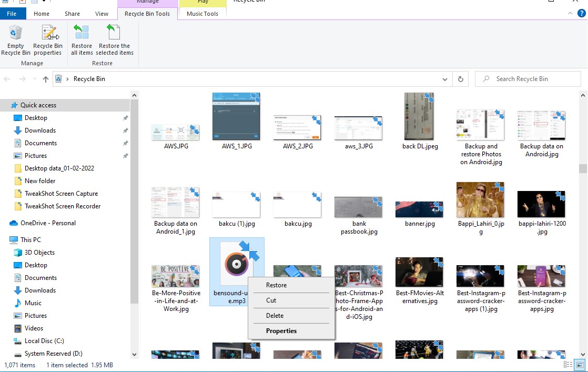Screen dimensions: 588x372
Task: Click inside the Search Recycle Bin box
Action: pos(526,78)
